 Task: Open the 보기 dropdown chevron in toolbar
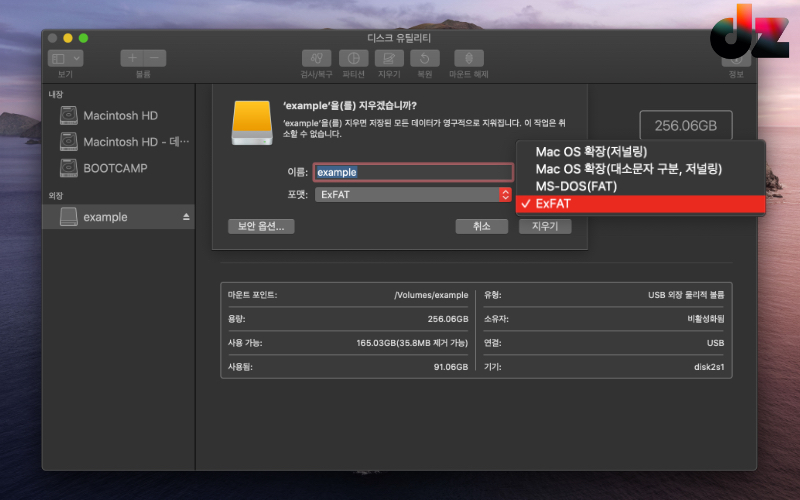[x=77, y=58]
